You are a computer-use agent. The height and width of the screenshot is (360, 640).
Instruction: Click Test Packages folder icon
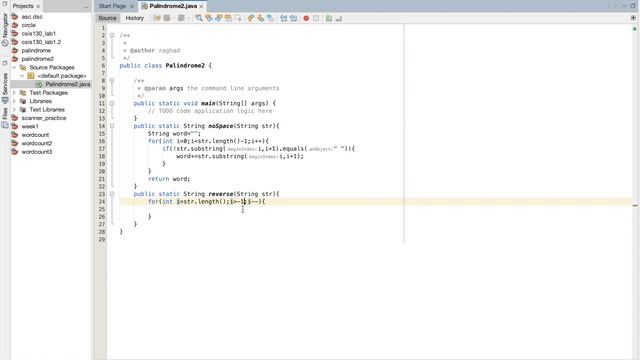click(23, 93)
